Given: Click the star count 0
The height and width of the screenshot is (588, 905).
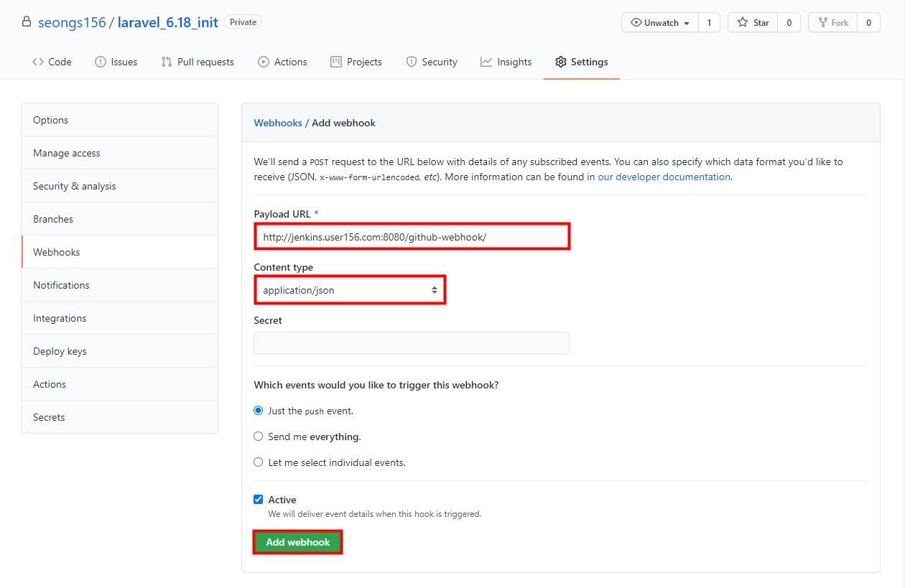Looking at the screenshot, I should [789, 22].
